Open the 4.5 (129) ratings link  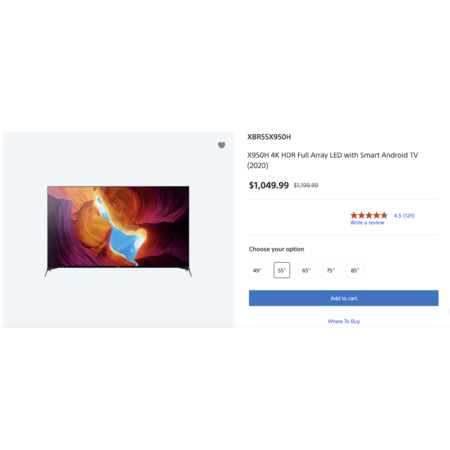pyautogui.click(x=404, y=216)
